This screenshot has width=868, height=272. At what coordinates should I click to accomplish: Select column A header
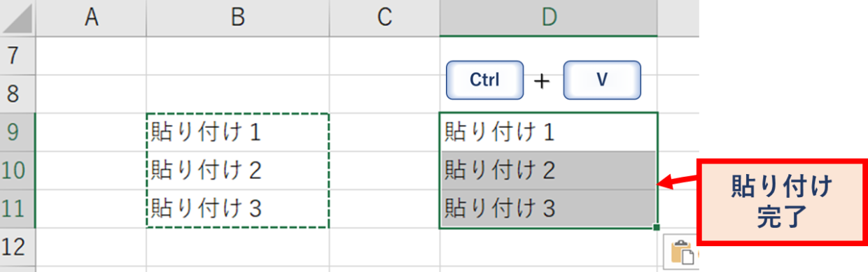pos(90,18)
